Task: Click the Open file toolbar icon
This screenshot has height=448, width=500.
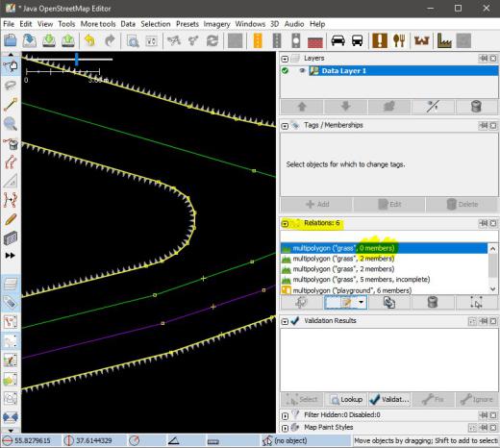Action: tap(11, 40)
